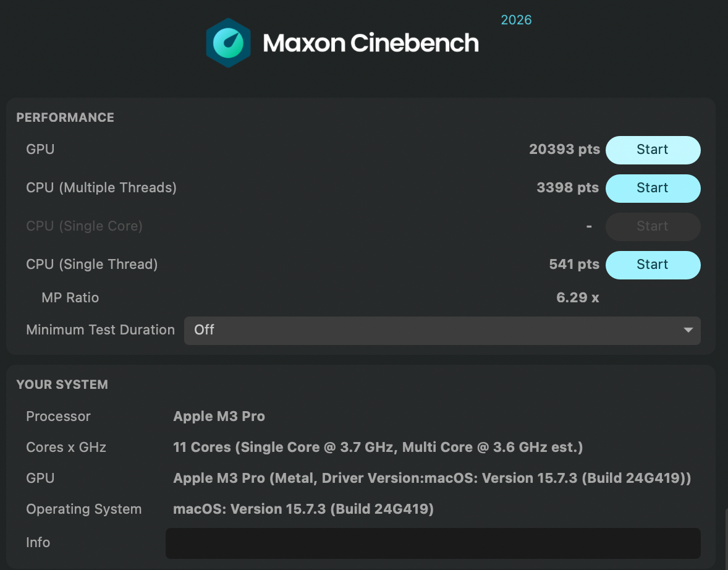Click the Operating System label

(x=83, y=509)
